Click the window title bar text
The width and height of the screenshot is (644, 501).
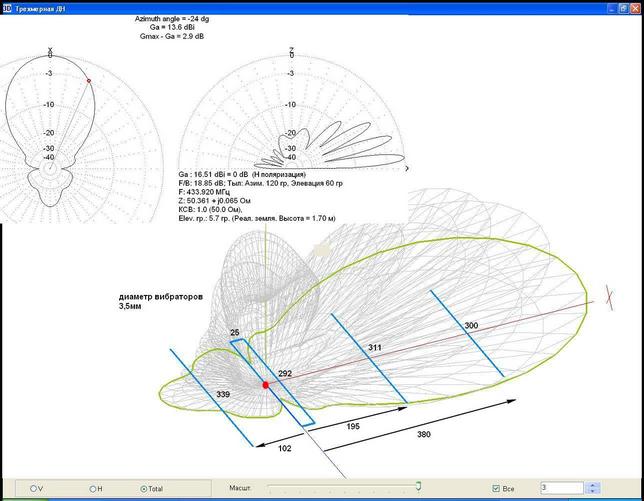point(40,7)
